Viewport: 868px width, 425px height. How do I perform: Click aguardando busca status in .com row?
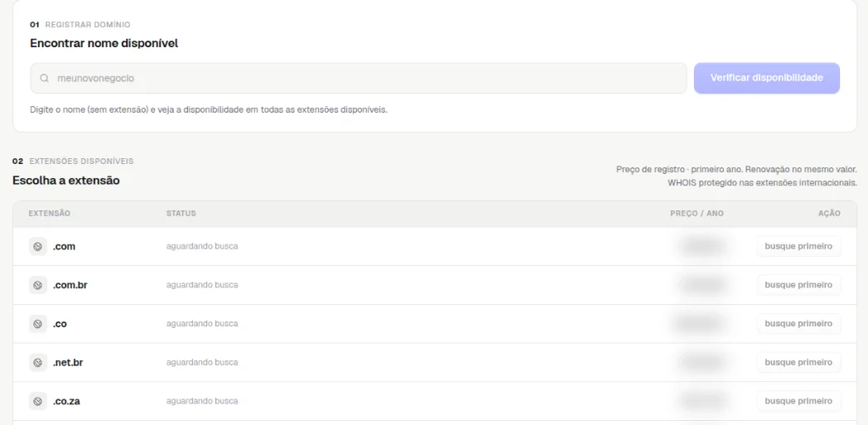[x=202, y=246]
